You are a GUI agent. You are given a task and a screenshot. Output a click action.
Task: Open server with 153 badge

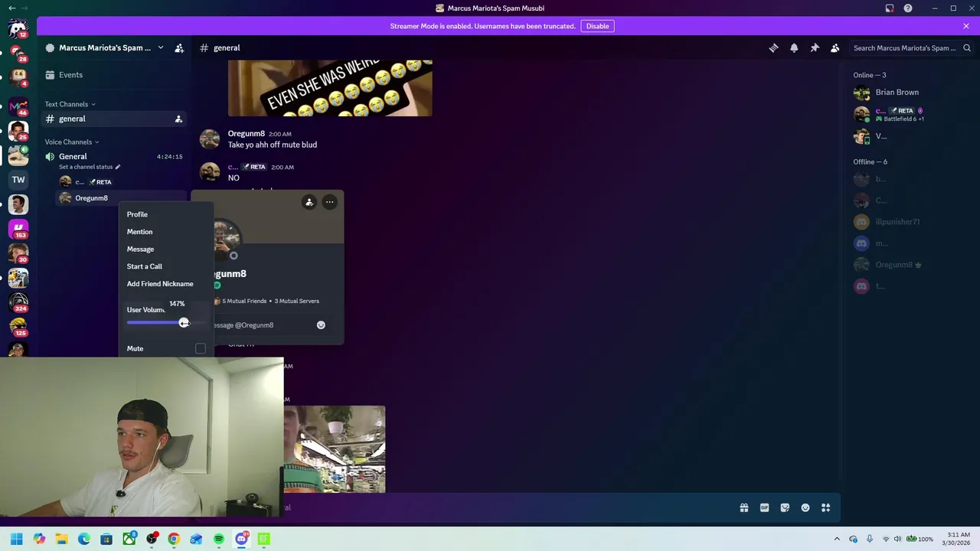(18, 229)
